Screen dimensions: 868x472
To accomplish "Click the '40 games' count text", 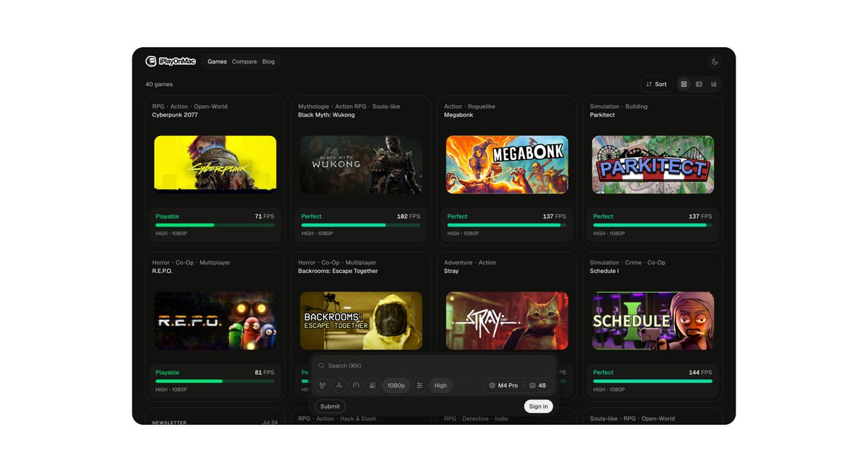I will pos(159,85).
